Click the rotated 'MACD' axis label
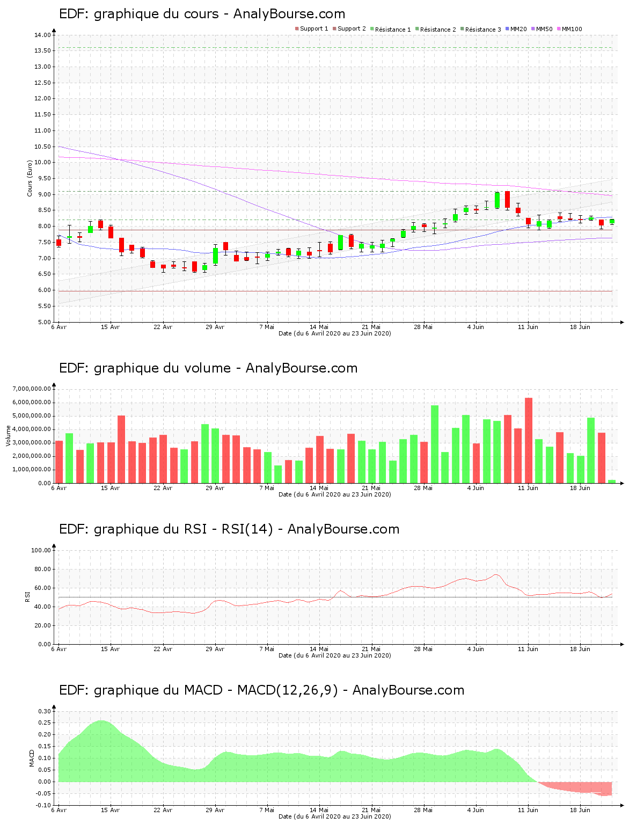644x832 pixels. [x=32, y=758]
